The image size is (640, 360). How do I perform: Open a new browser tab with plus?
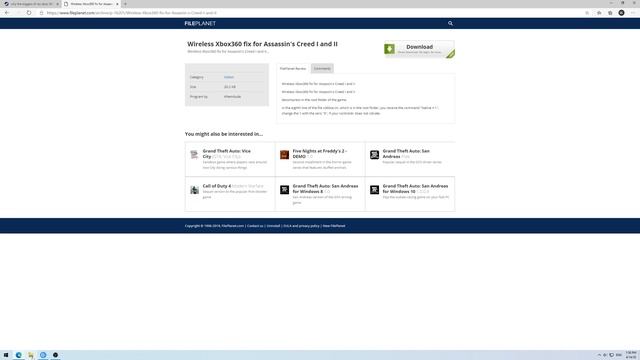[x=125, y=4]
